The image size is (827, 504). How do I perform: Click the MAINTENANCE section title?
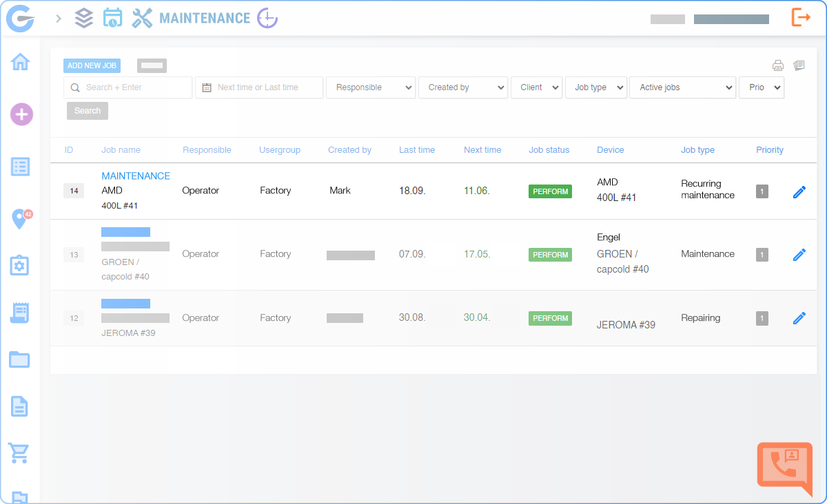[x=205, y=19]
